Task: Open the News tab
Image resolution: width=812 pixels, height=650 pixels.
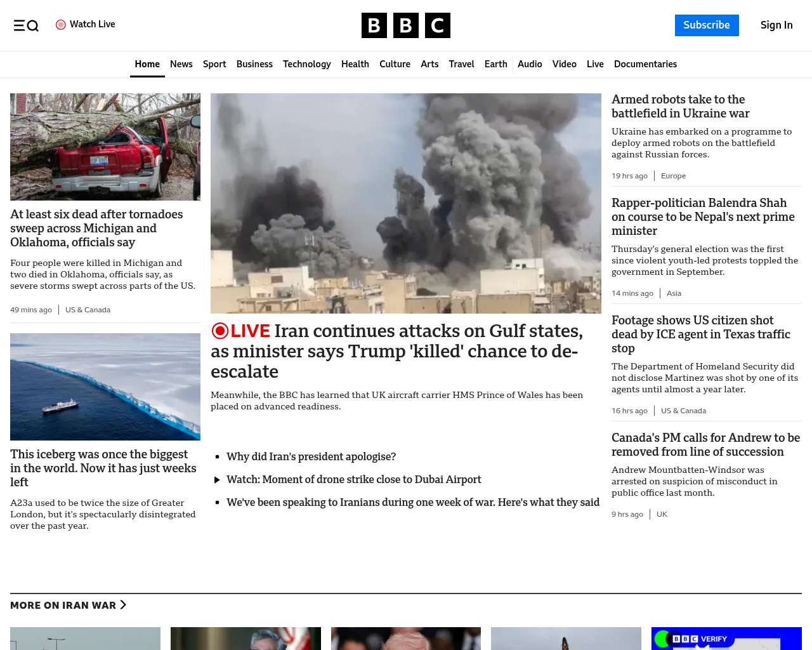Action: [181, 64]
